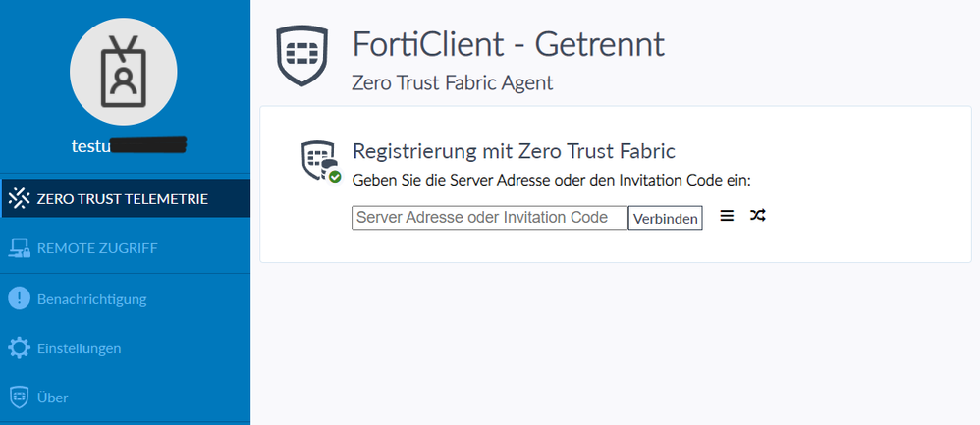Open the hamburger list menu beside Verbinden
Image resolution: width=980 pixels, height=425 pixels.
727,216
